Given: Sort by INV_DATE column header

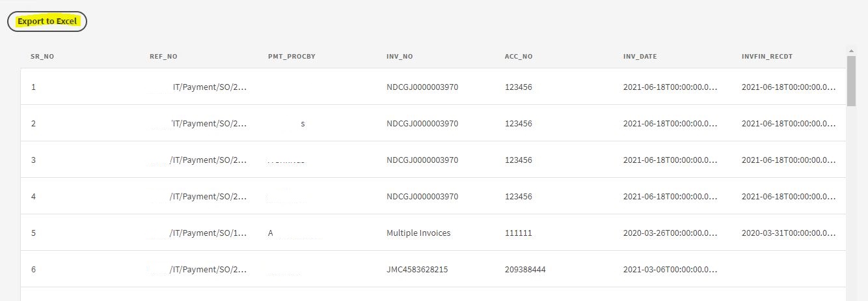Looking at the screenshot, I should coord(640,57).
